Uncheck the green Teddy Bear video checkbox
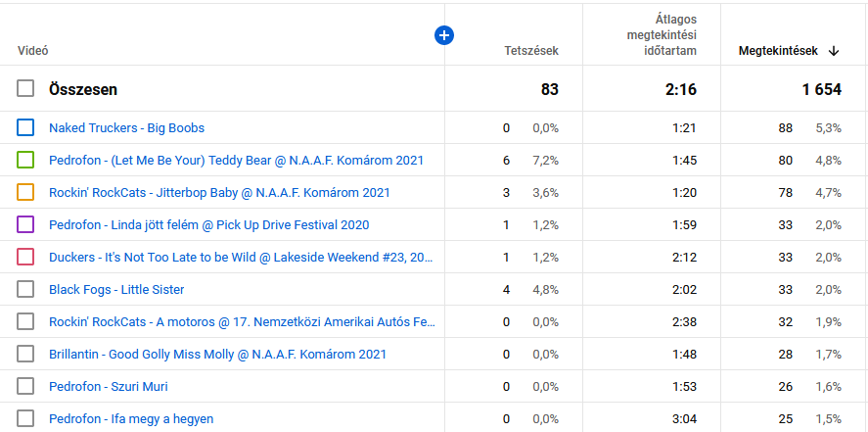Screen dimensions: 868x432 (25, 160)
